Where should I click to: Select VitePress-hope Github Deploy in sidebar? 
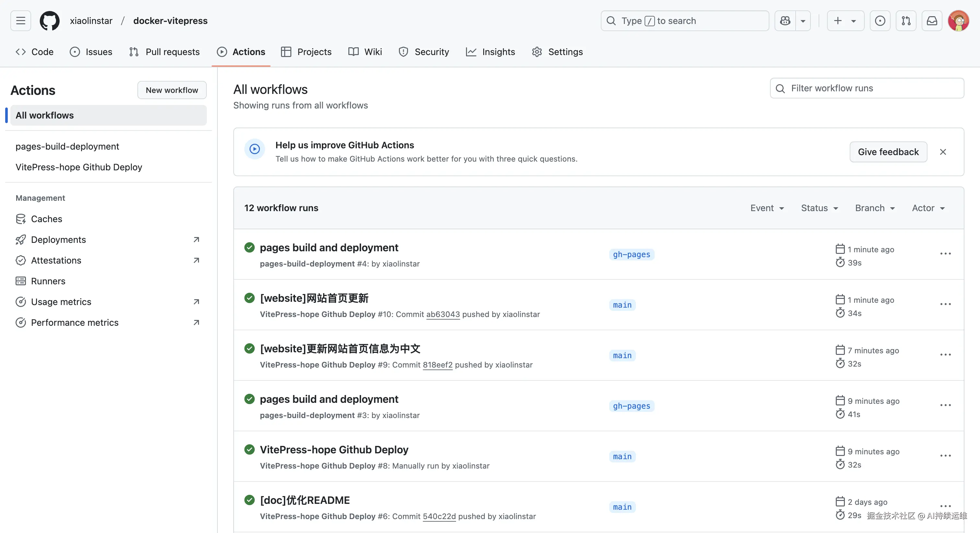[78, 167]
